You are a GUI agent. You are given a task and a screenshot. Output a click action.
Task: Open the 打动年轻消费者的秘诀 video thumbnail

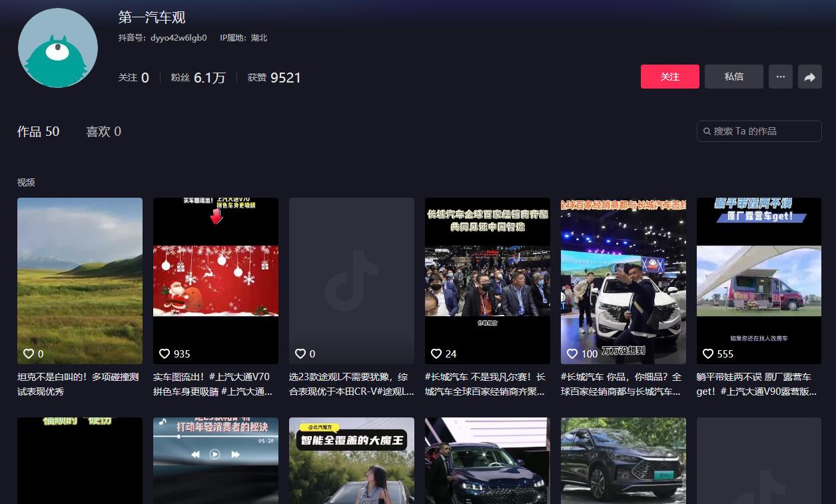click(216, 461)
